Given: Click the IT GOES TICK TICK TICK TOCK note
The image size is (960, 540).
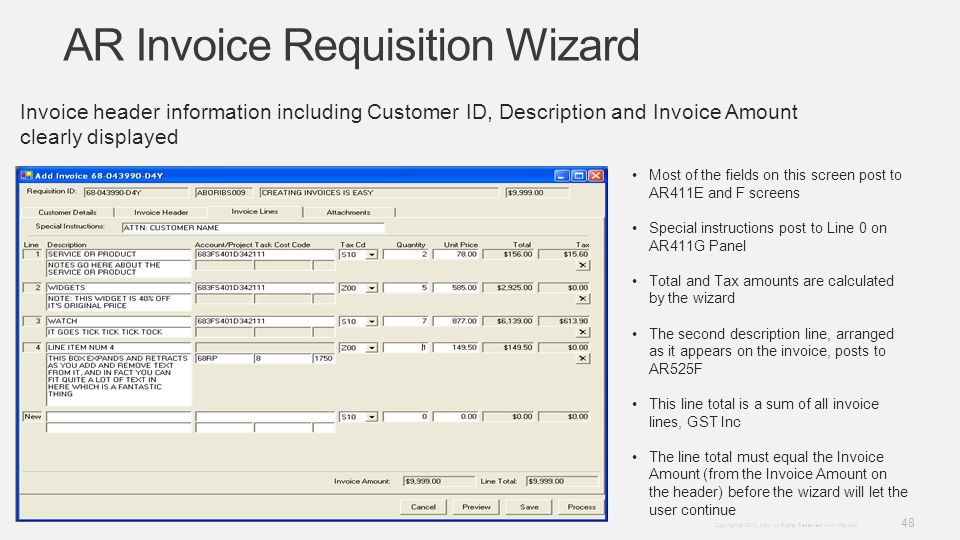Looking at the screenshot, I should coord(119,332).
